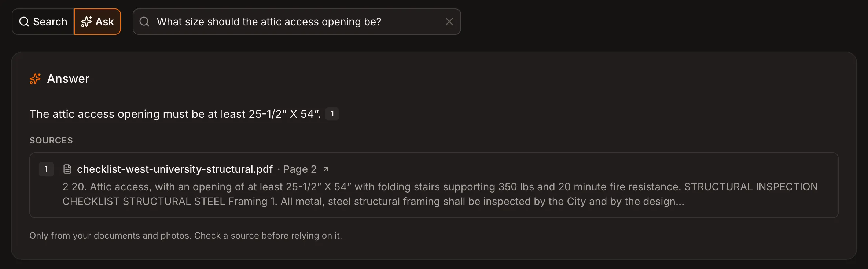868x269 pixels.
Task: Select the Ask mode tab
Action: 98,22
